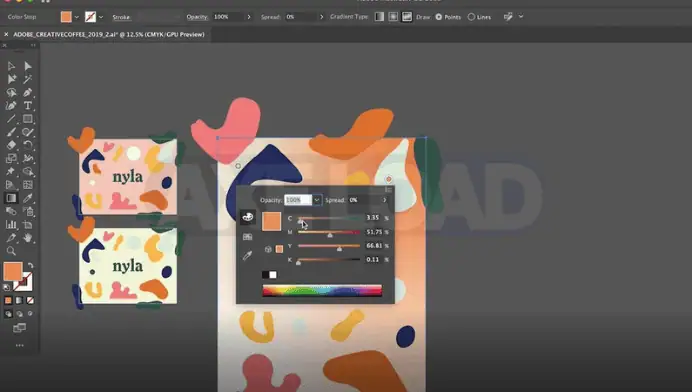The width and height of the screenshot is (692, 392).
Task: Expand control bar Opacity slider arrow
Action: pyautogui.click(x=249, y=17)
